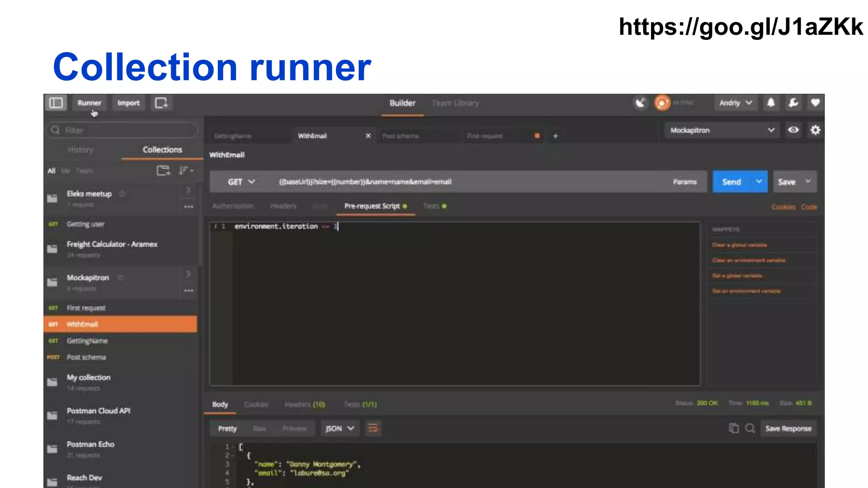Star the Mockapitron collection
868x488 pixels.
(x=120, y=278)
